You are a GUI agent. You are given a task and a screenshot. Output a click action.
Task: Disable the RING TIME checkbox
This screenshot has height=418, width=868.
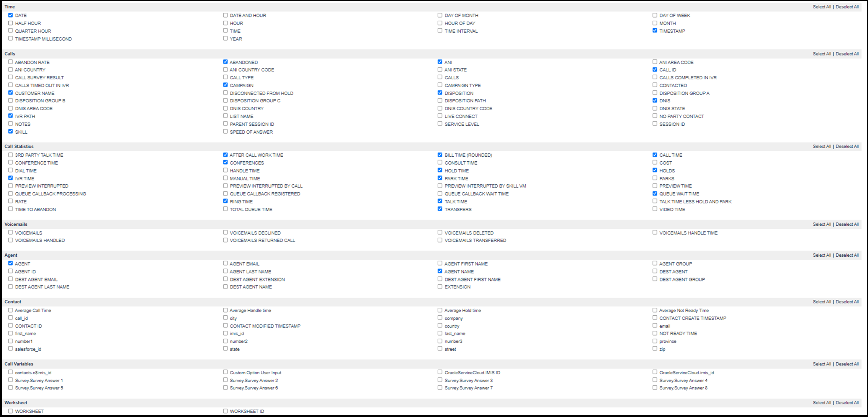coord(225,201)
